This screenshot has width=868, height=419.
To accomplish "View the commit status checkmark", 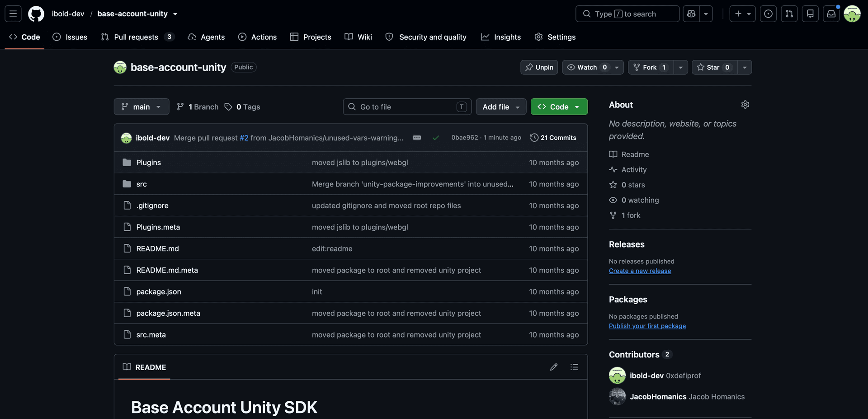I will [436, 138].
